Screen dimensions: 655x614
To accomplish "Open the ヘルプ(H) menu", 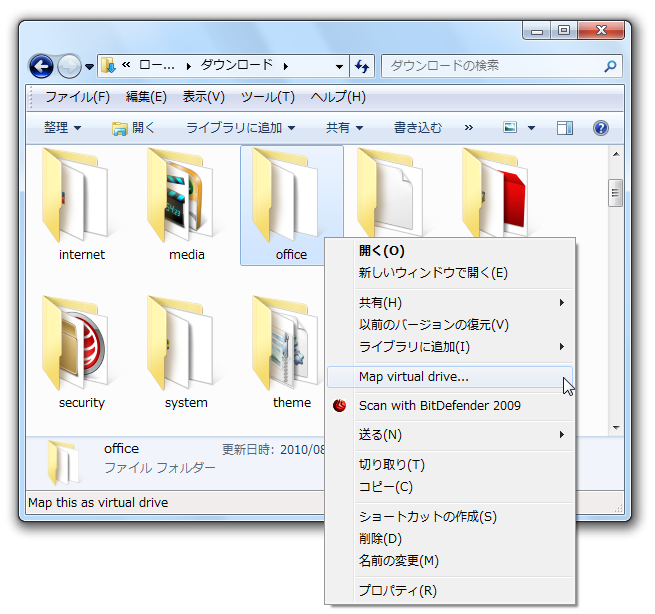I will point(338,97).
